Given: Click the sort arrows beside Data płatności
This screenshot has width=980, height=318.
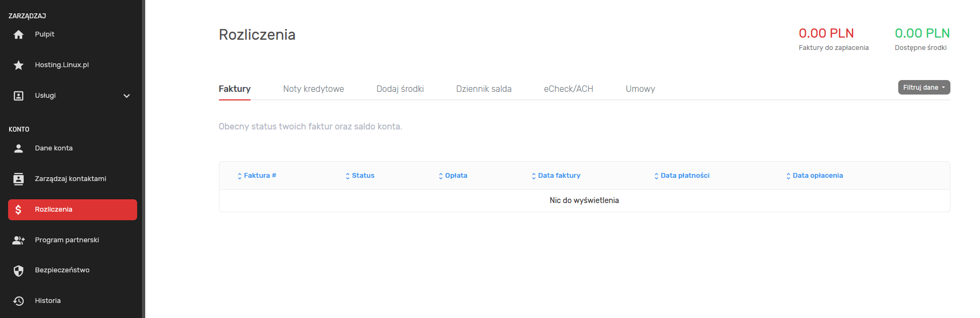Looking at the screenshot, I should (x=657, y=176).
